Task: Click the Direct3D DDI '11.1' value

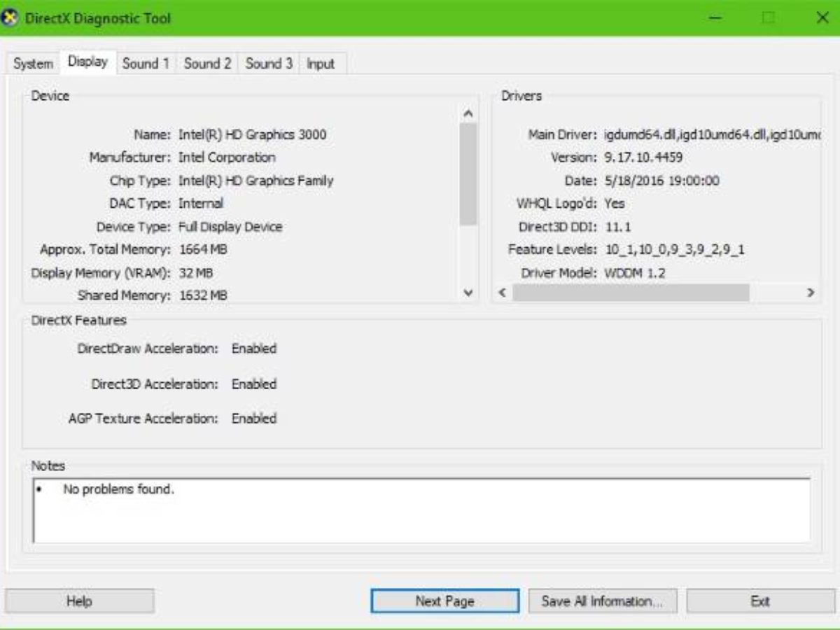Action: (617, 227)
